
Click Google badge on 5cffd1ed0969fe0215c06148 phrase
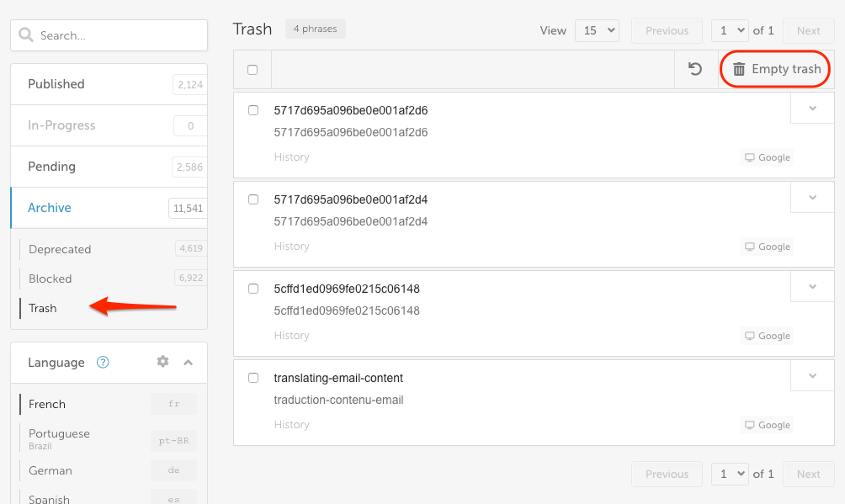point(767,336)
